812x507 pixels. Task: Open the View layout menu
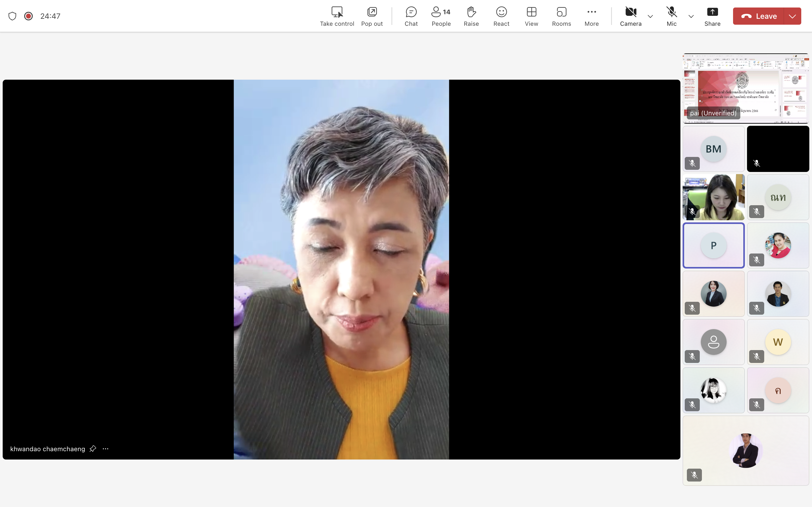tap(531, 16)
